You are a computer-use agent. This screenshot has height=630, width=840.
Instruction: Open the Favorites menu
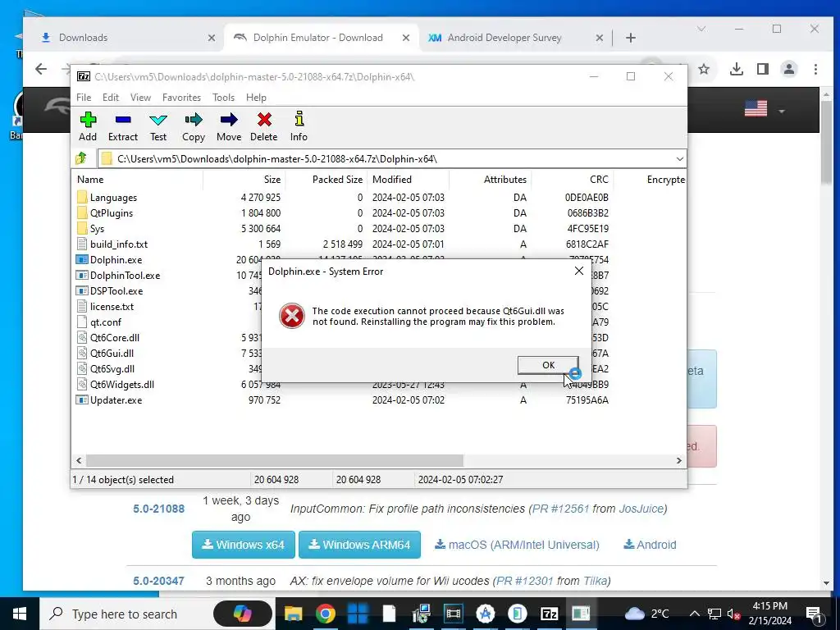(181, 98)
